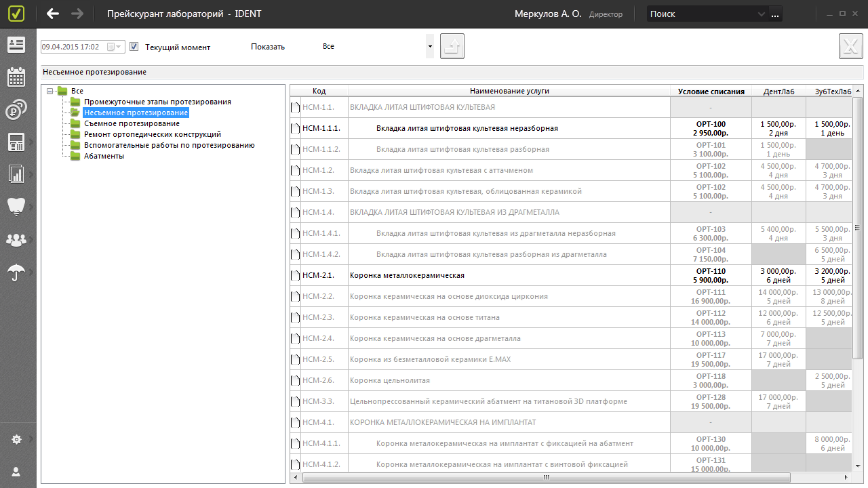The image size is (868, 488).
Task: Click 8 000,00р. price in ЗубТехЛаб column
Action: [x=829, y=443]
